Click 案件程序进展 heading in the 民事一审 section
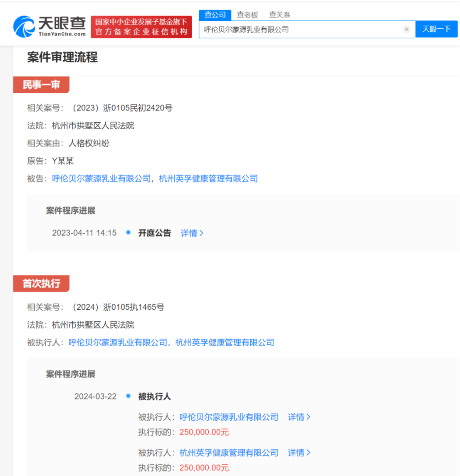460x476 pixels. pyautogui.click(x=71, y=211)
